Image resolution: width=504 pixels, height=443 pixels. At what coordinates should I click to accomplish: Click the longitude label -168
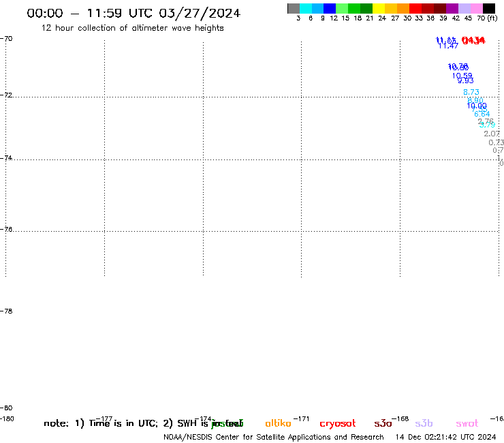(x=400, y=419)
